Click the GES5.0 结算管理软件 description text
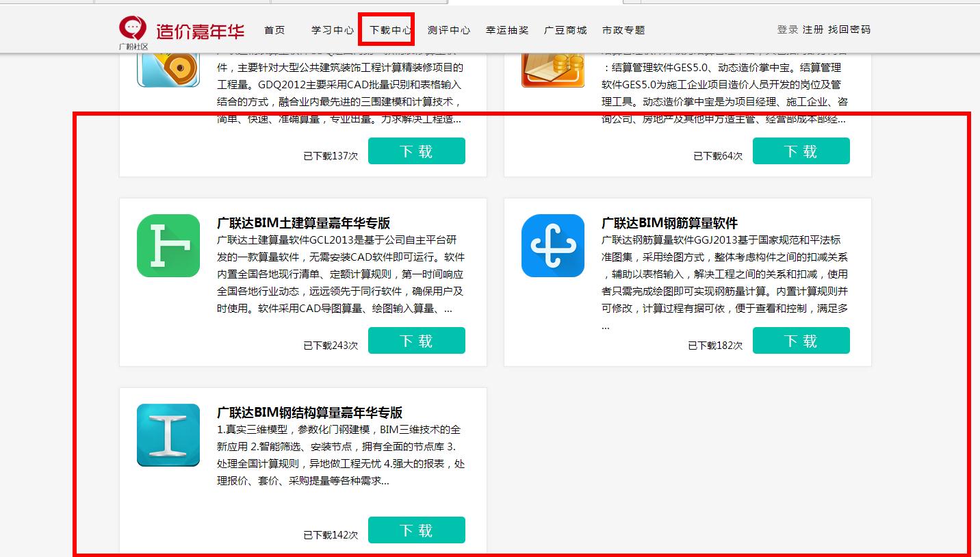 tap(725, 89)
